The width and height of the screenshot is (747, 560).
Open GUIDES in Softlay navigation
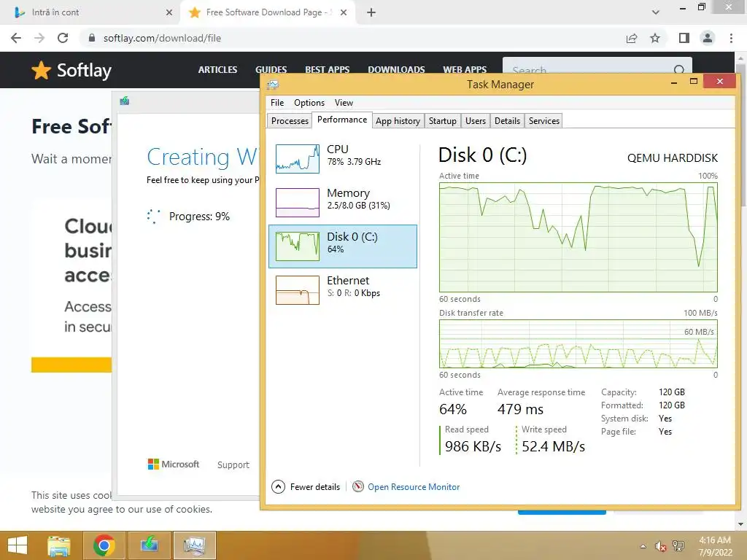(271, 70)
